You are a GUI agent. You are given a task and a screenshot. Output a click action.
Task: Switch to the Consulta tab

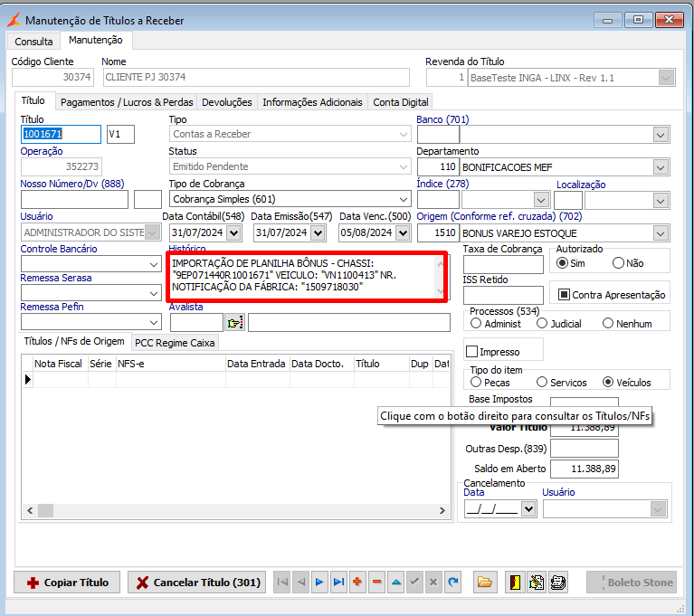click(33, 41)
